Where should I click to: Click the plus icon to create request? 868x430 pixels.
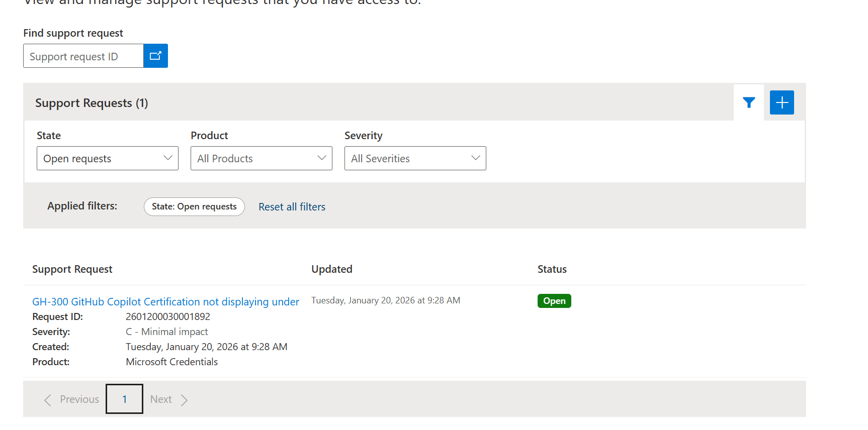tap(782, 102)
